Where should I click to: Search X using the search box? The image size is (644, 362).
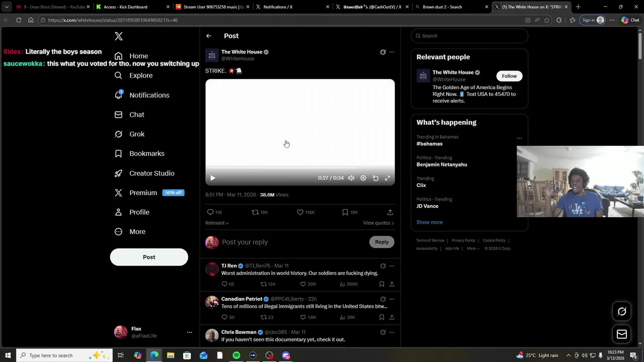pos(469,36)
